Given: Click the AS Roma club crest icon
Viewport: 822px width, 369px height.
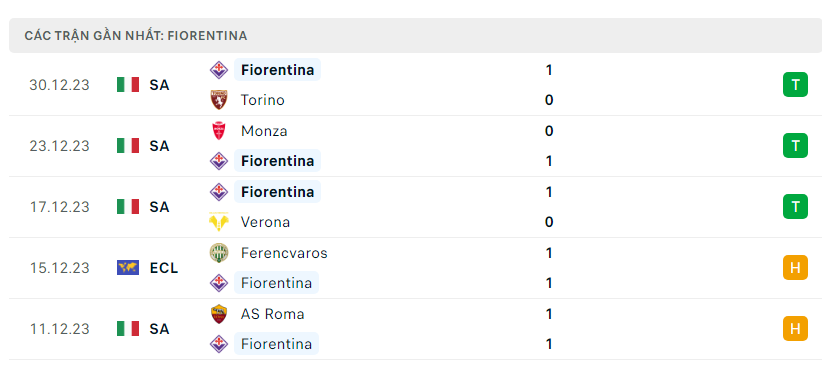Looking at the screenshot, I should coord(219,314).
